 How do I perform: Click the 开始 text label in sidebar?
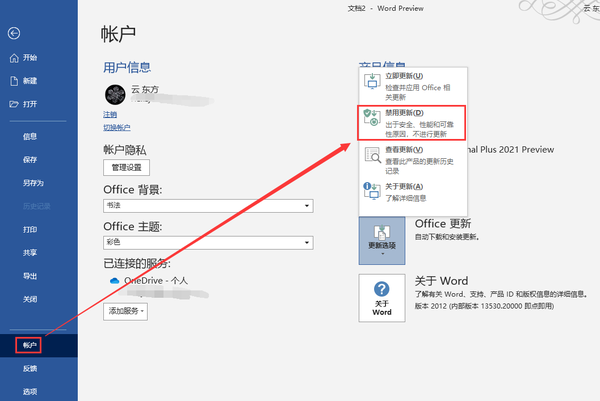(x=30, y=58)
